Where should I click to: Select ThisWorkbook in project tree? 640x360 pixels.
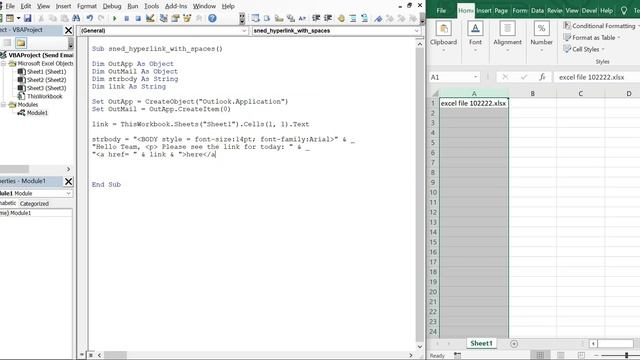(x=44, y=96)
